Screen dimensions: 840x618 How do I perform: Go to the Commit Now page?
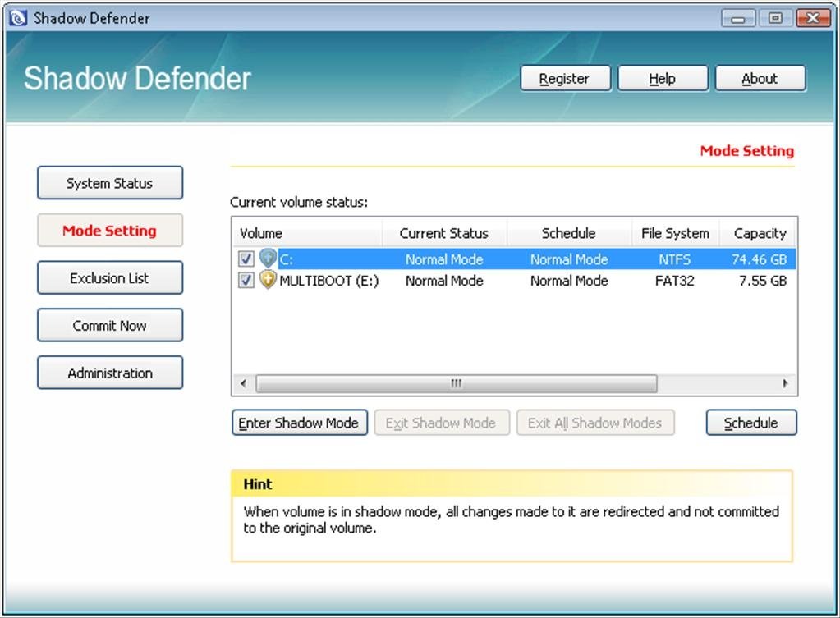[110, 325]
